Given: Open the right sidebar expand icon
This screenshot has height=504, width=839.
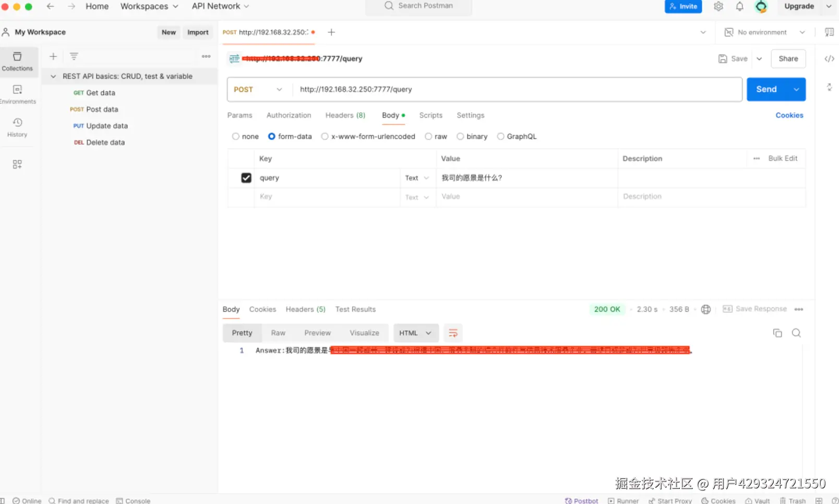Looking at the screenshot, I should pyautogui.click(x=829, y=87).
